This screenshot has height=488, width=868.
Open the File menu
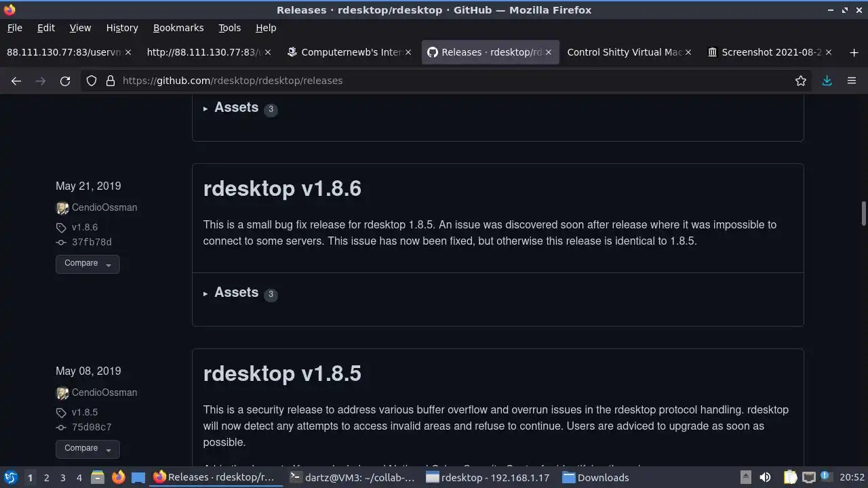14,28
